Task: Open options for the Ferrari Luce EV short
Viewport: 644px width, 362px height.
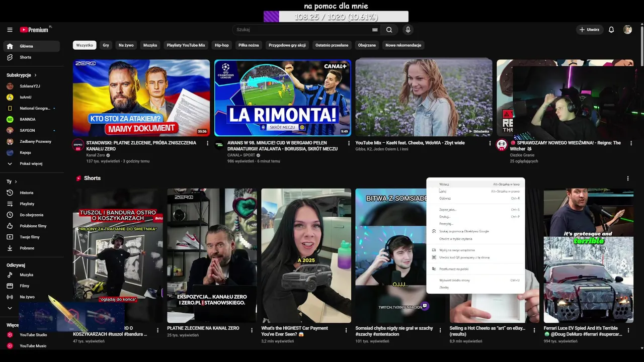Action: (628, 330)
